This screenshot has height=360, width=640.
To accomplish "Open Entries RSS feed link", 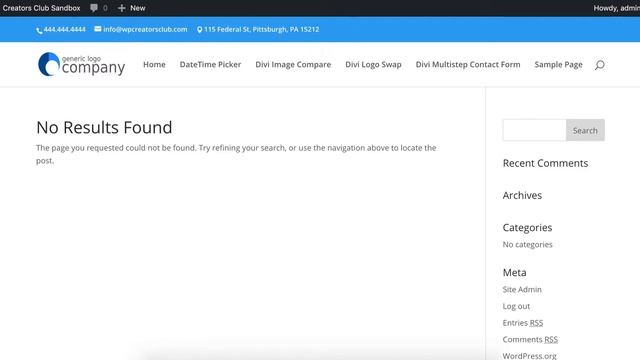I will point(523,323).
